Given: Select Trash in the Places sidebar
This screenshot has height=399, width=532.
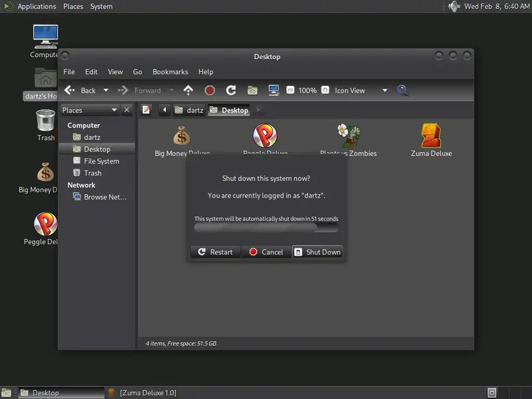Looking at the screenshot, I should pyautogui.click(x=97, y=173).
